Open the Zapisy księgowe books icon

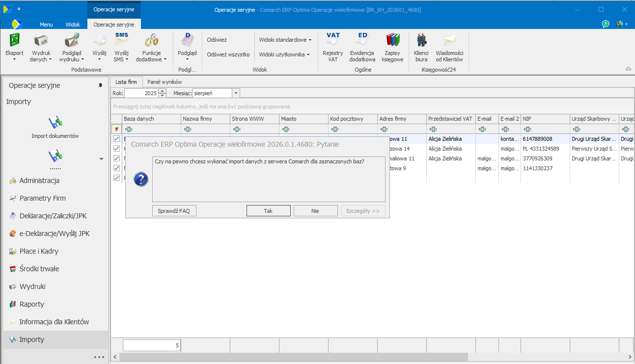click(x=392, y=40)
